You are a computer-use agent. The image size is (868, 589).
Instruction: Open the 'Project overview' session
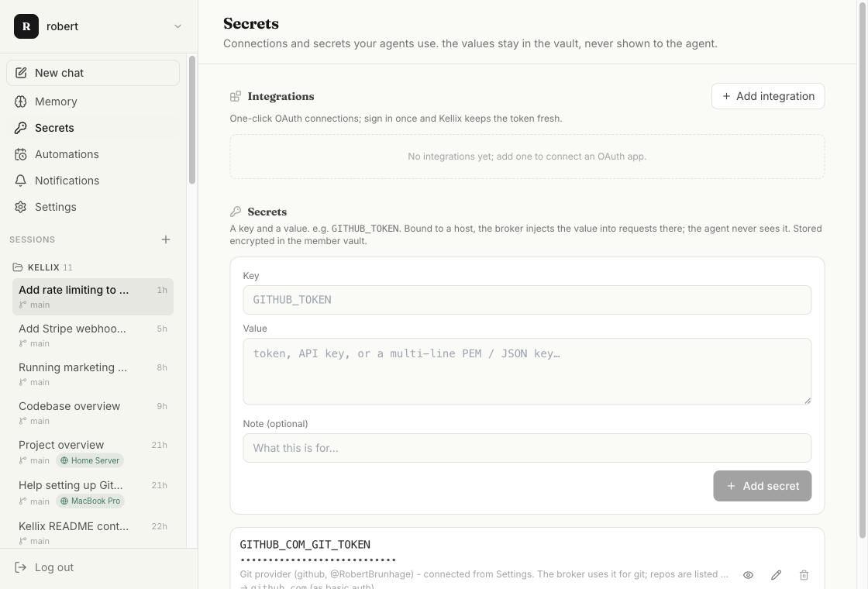(x=93, y=453)
